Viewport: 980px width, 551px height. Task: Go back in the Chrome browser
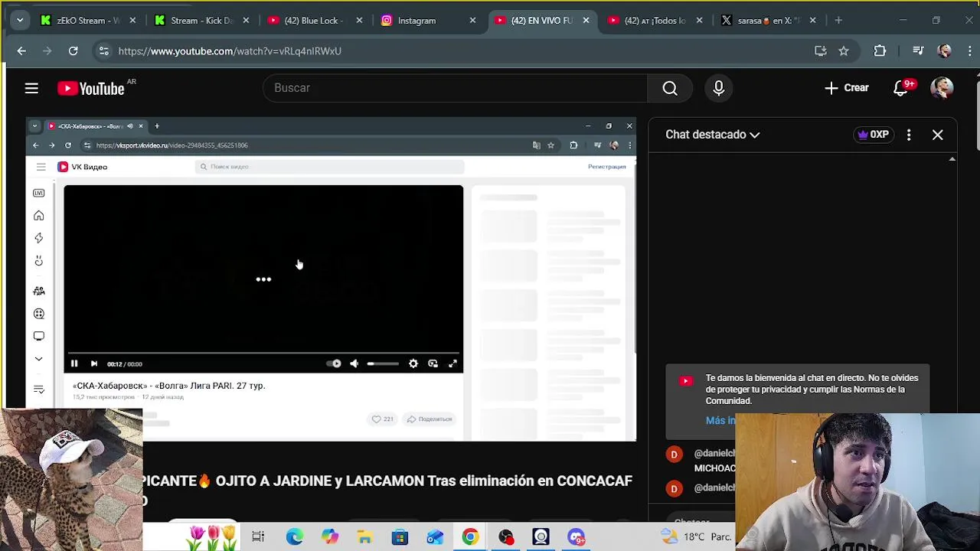pos(21,51)
